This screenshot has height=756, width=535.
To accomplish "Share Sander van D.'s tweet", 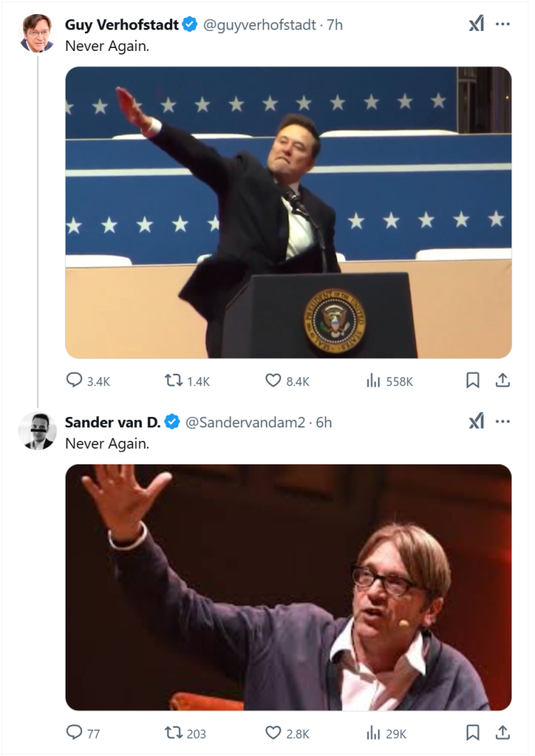I will pyautogui.click(x=503, y=732).
